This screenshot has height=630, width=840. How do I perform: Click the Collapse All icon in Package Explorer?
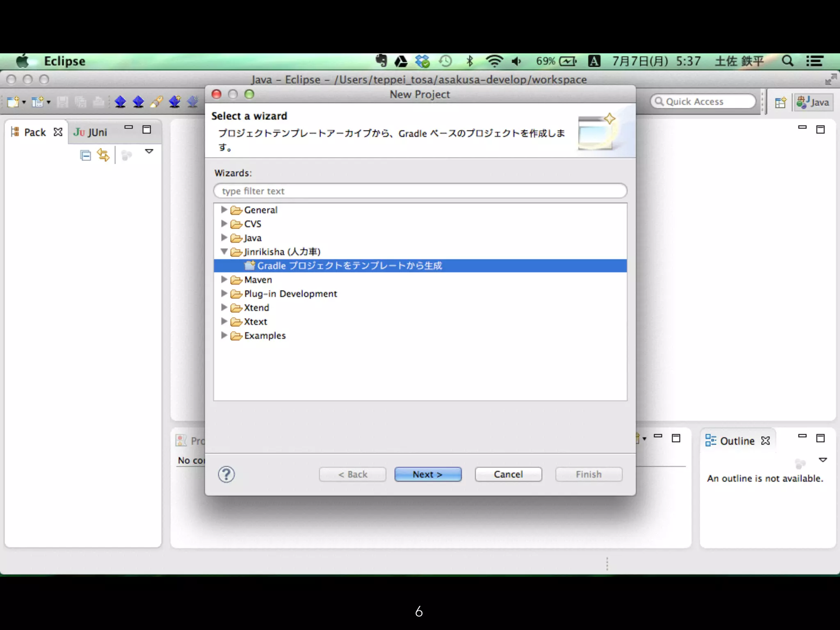pos(85,155)
